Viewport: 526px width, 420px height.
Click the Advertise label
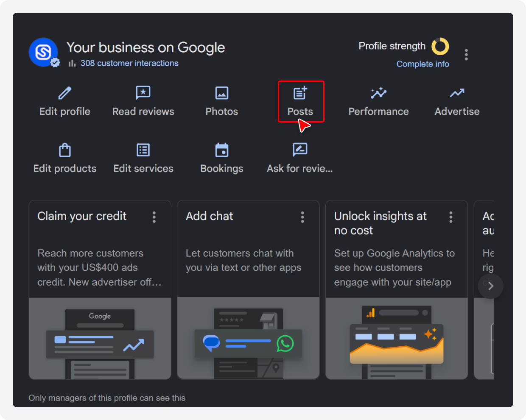[x=457, y=111]
